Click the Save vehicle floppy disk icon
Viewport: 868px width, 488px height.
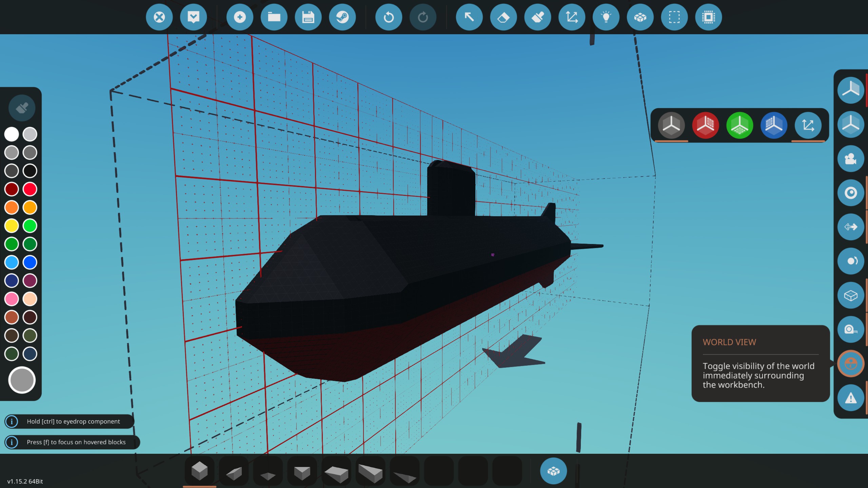click(308, 17)
